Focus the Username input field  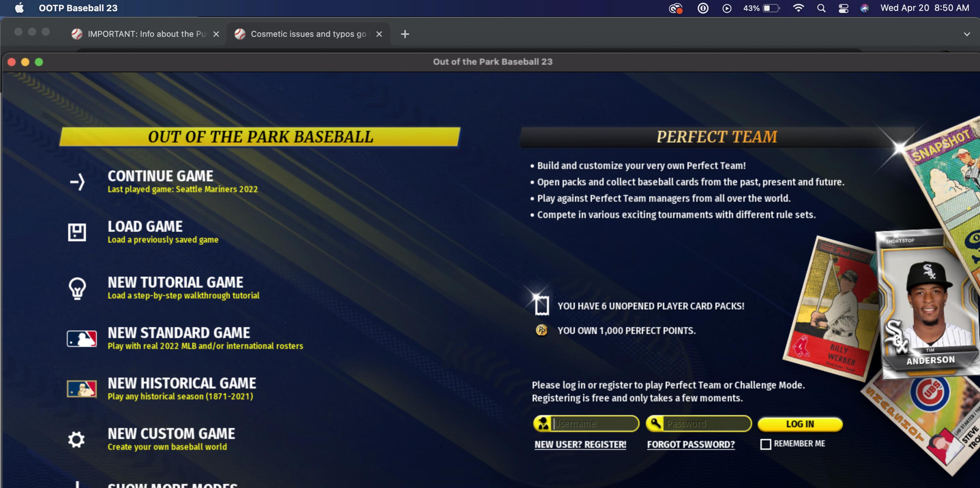click(x=594, y=423)
